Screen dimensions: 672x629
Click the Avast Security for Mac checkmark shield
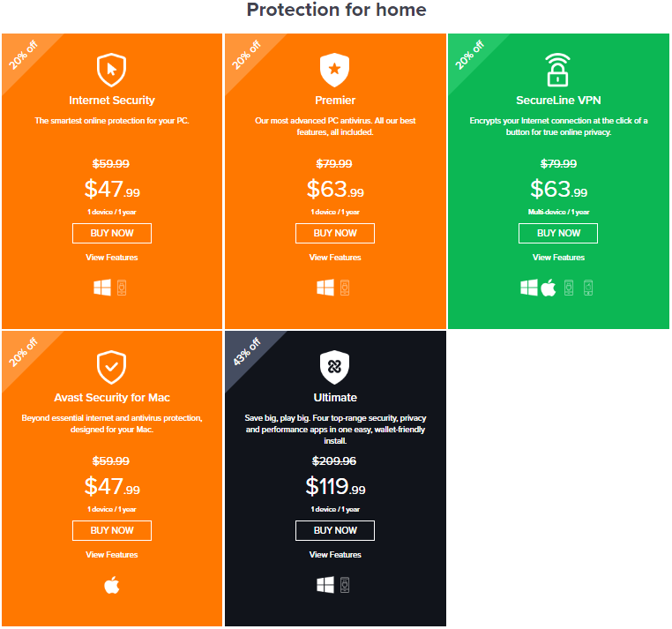point(111,368)
